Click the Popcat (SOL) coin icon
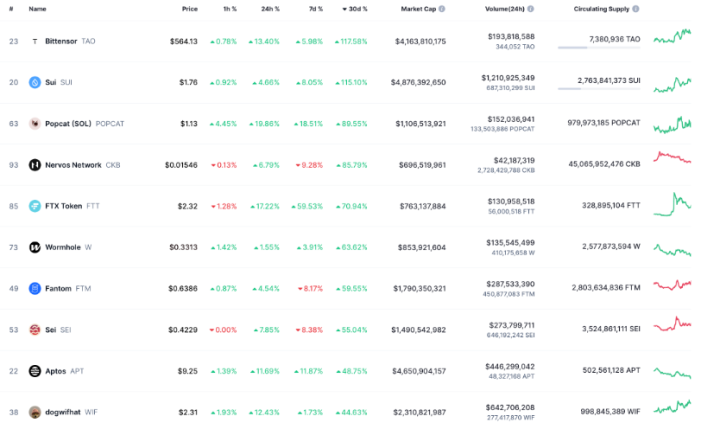Screen dimensions: 701x429 pos(35,124)
